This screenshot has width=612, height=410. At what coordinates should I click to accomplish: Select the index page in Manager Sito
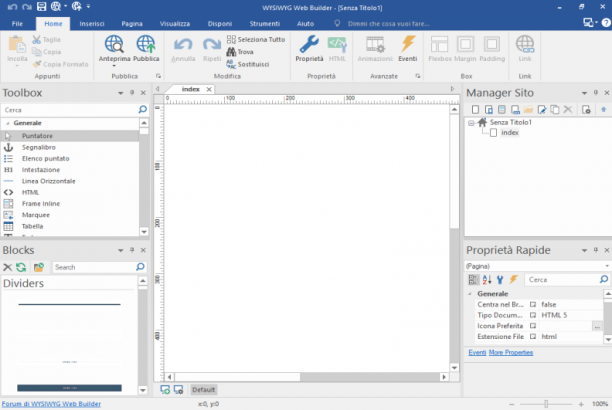(510, 133)
